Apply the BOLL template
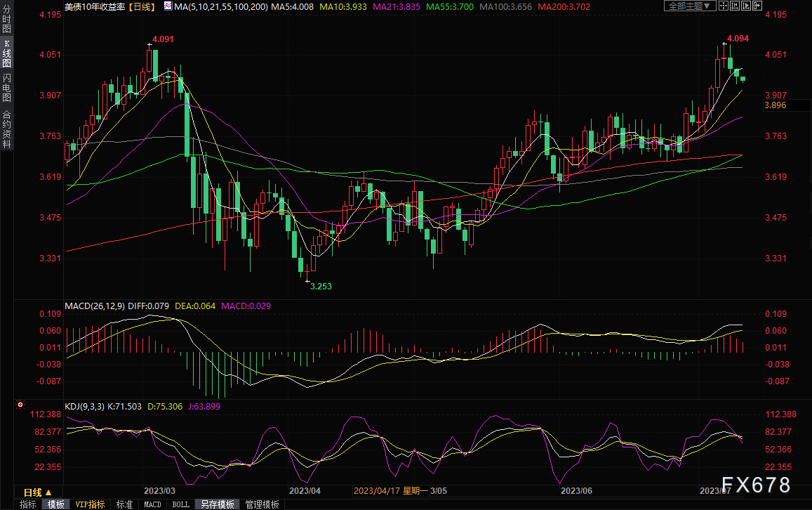Screen dimensions: 812x510 point(181,504)
